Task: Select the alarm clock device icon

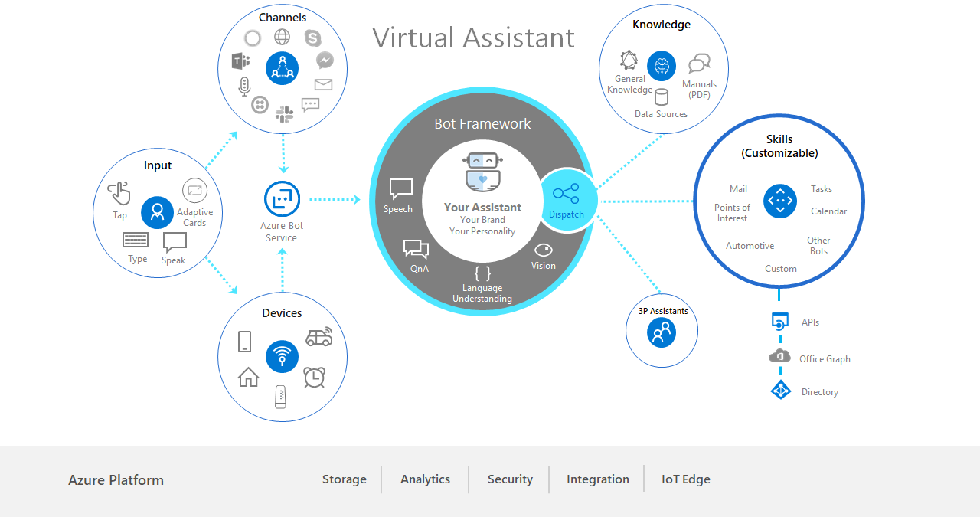Action: [314, 377]
